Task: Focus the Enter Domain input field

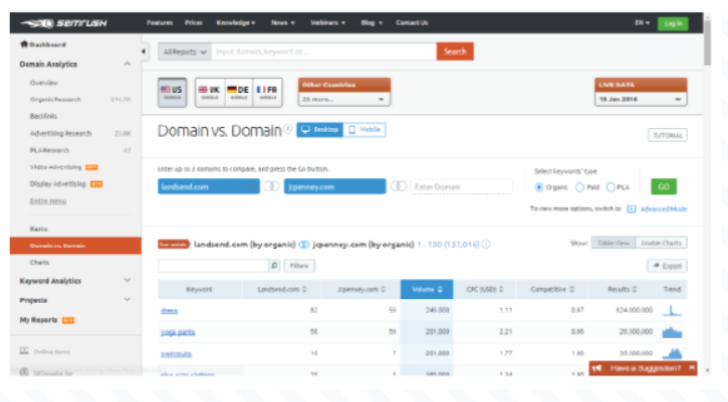Action: pyautogui.click(x=462, y=187)
